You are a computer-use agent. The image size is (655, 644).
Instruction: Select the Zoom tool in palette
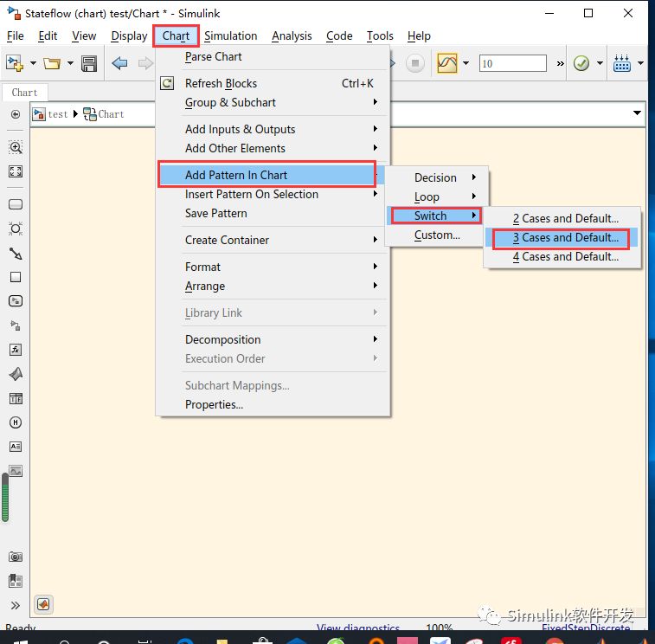point(16,147)
